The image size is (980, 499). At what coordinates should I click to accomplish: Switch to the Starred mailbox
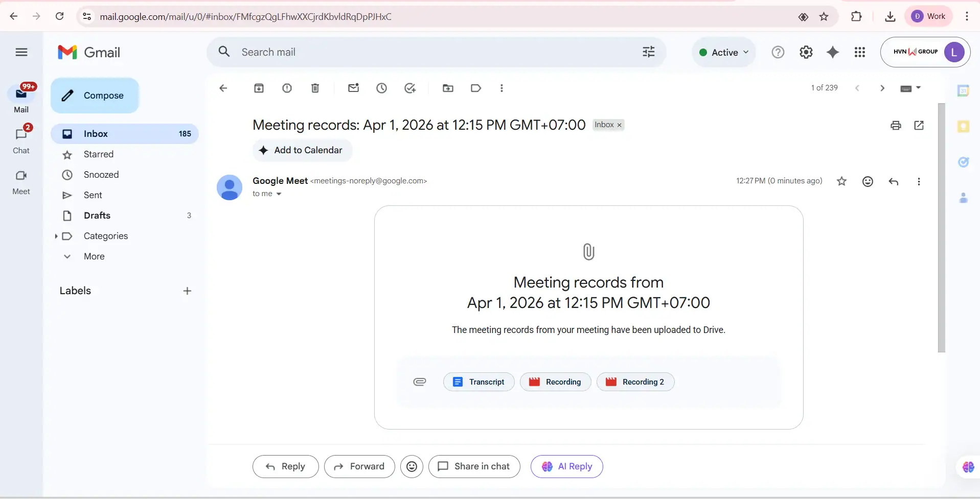point(99,154)
